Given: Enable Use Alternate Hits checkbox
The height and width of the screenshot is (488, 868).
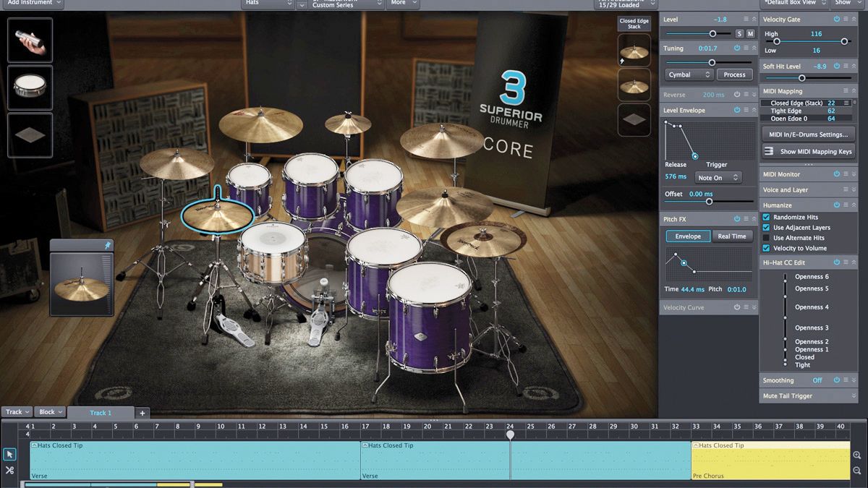Looking at the screenshot, I should coord(767,238).
